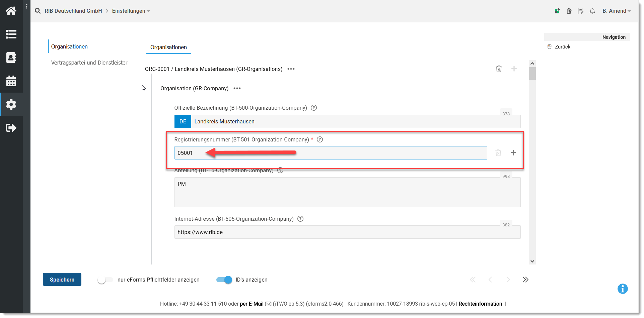Click trash icon beside Registrierungsnummer field
This screenshot has height=318, width=644.
[498, 153]
